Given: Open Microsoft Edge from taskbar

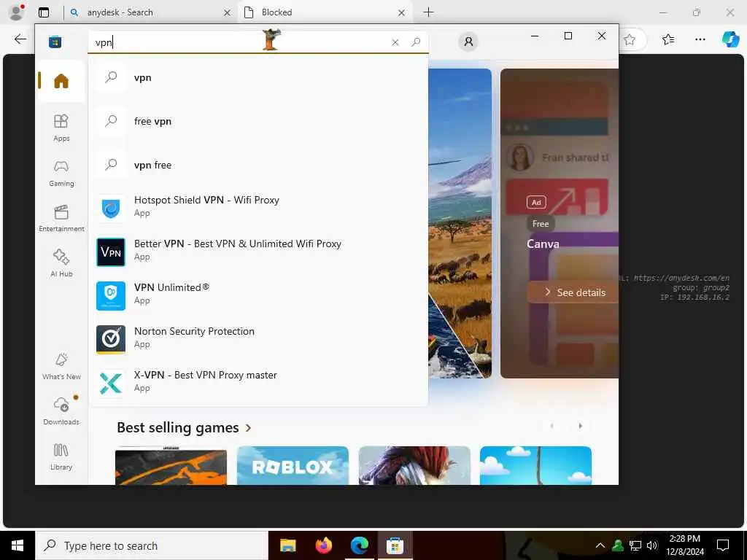Looking at the screenshot, I should coord(359,545).
